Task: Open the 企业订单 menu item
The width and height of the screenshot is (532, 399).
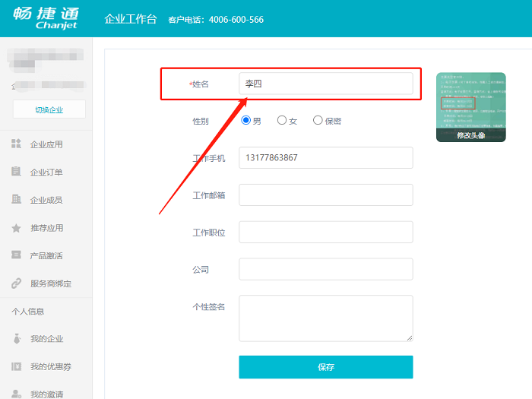Action: click(x=46, y=172)
